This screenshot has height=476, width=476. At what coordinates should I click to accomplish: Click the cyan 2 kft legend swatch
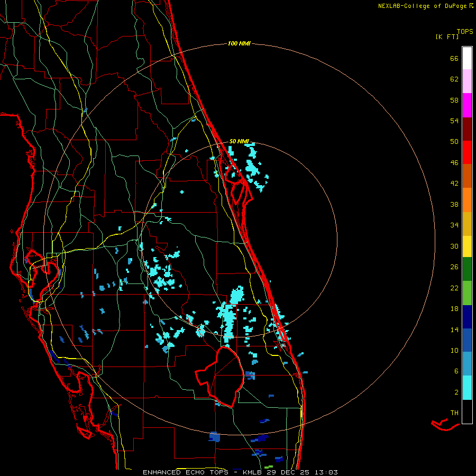tap(467, 388)
